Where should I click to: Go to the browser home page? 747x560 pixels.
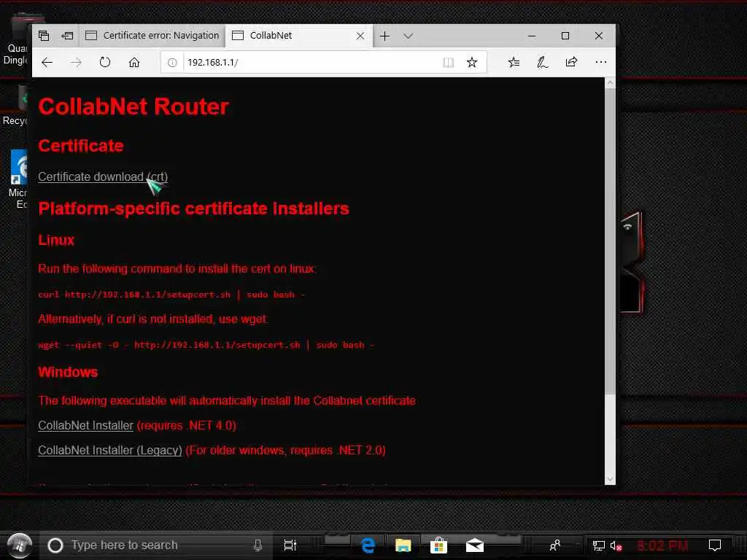134,63
